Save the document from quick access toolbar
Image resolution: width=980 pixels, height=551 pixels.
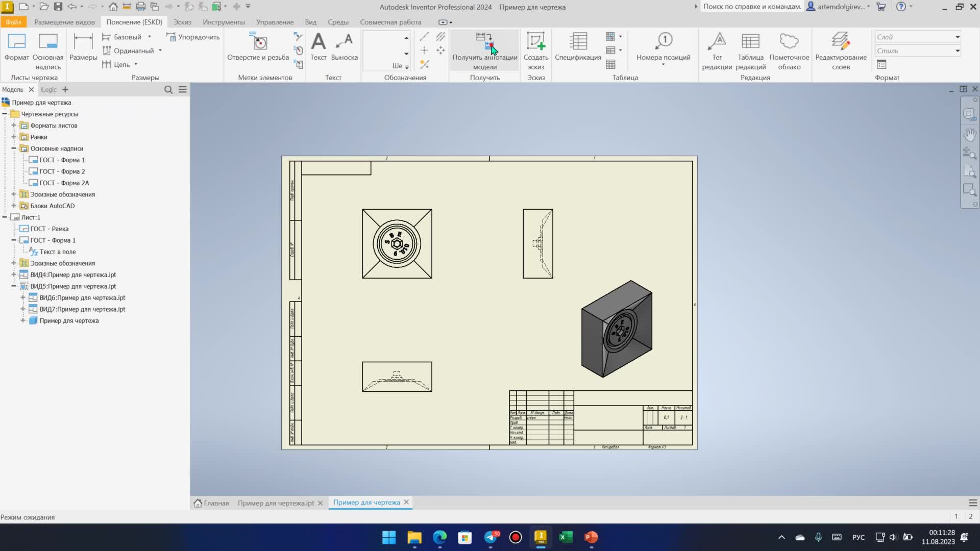click(x=58, y=7)
